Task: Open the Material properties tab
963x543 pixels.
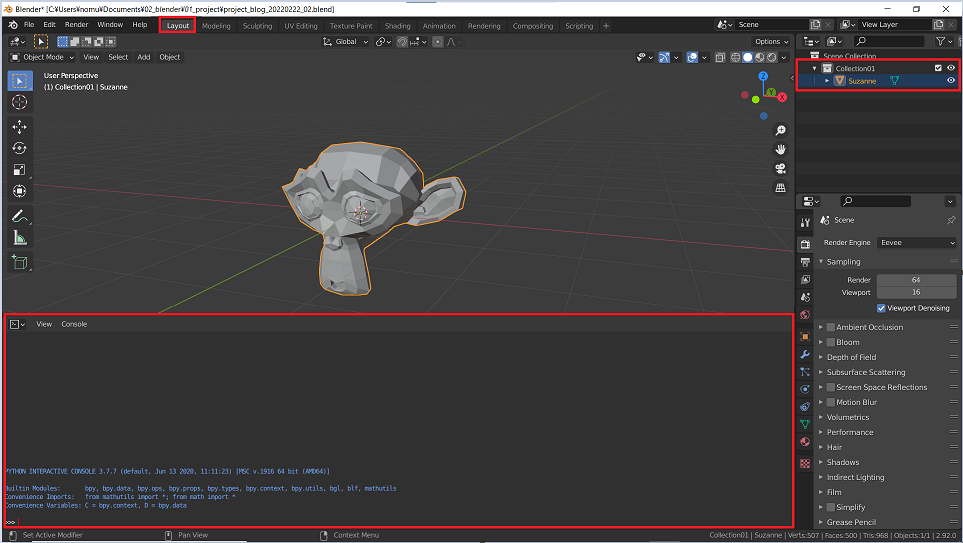Action: (x=805, y=442)
